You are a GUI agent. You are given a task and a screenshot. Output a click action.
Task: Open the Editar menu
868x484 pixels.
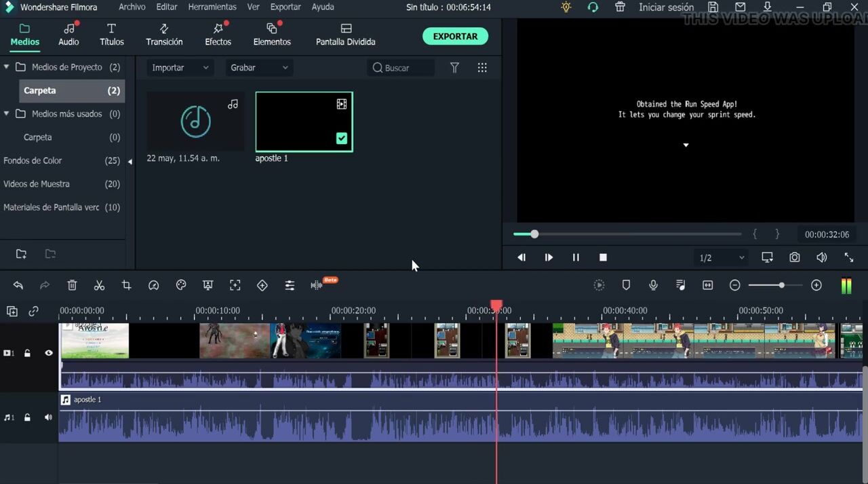(x=167, y=7)
